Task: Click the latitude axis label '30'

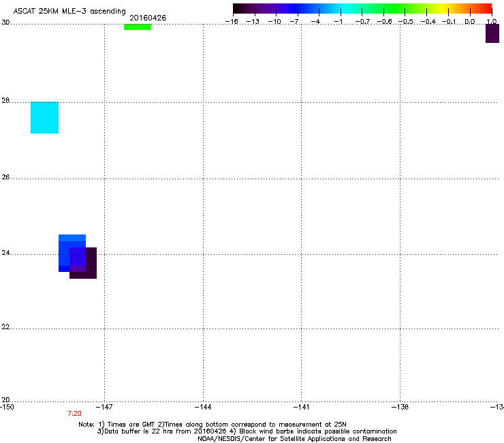Action: pyautogui.click(x=5, y=22)
